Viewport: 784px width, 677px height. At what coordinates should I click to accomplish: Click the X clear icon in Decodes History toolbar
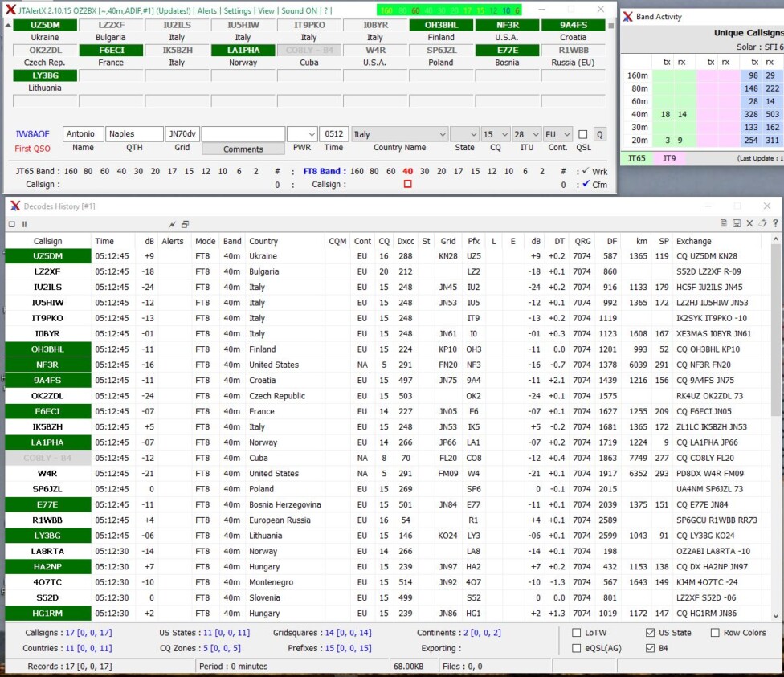tap(749, 223)
